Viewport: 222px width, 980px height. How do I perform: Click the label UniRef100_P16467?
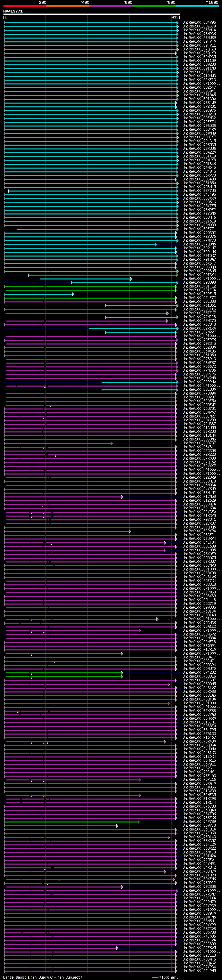pyautogui.click(x=199, y=737)
